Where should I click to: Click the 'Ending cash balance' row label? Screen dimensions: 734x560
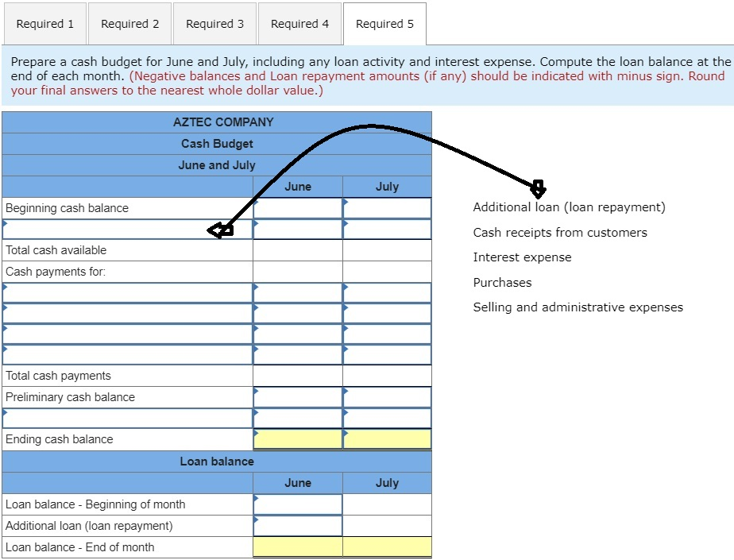click(x=60, y=439)
